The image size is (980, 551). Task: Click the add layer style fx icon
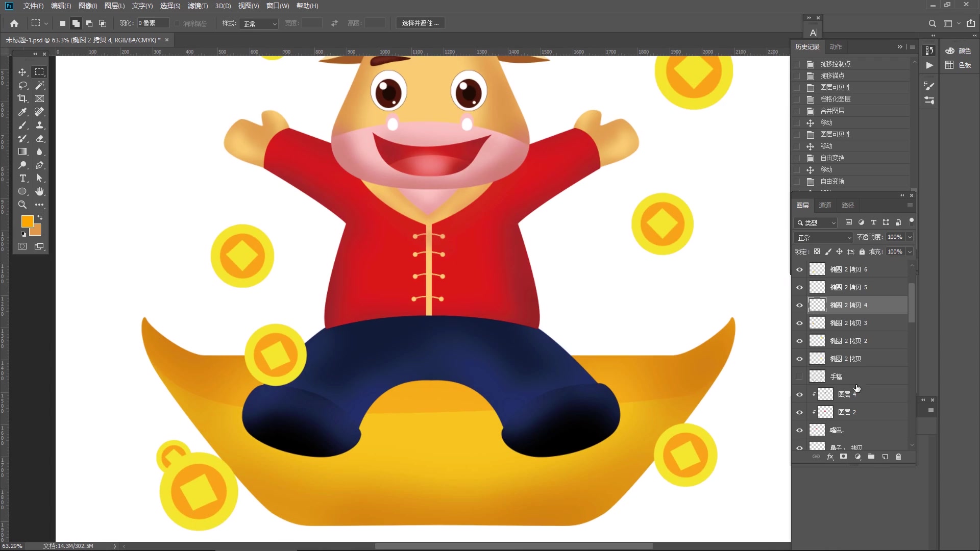pos(830,457)
